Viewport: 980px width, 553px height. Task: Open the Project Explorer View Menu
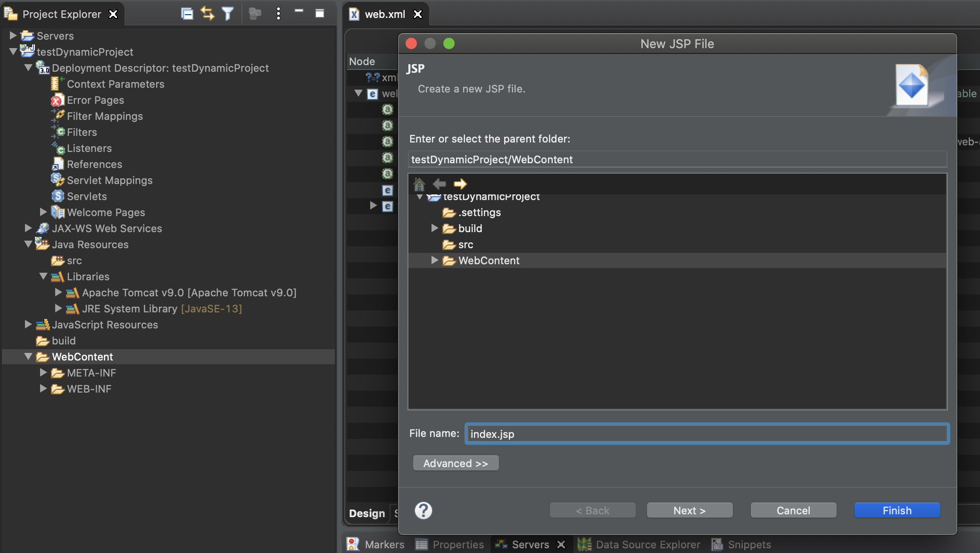coord(278,14)
